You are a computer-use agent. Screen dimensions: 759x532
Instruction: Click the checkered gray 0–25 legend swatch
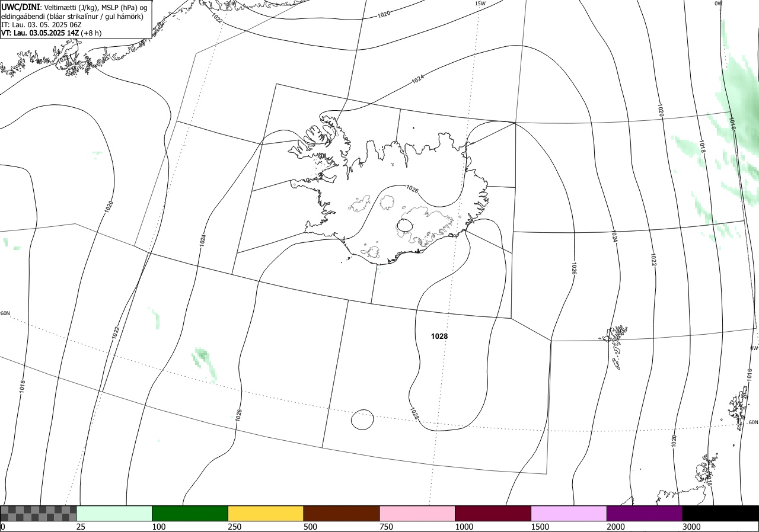pyautogui.click(x=39, y=513)
